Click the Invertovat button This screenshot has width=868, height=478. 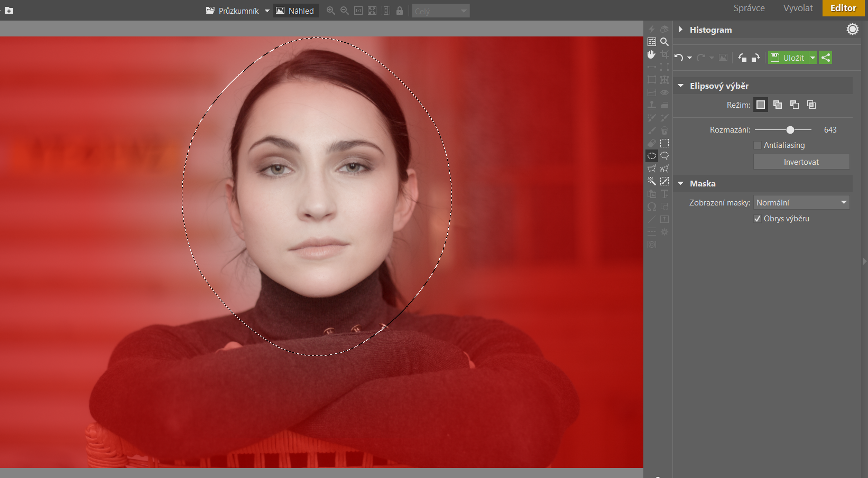click(x=801, y=162)
